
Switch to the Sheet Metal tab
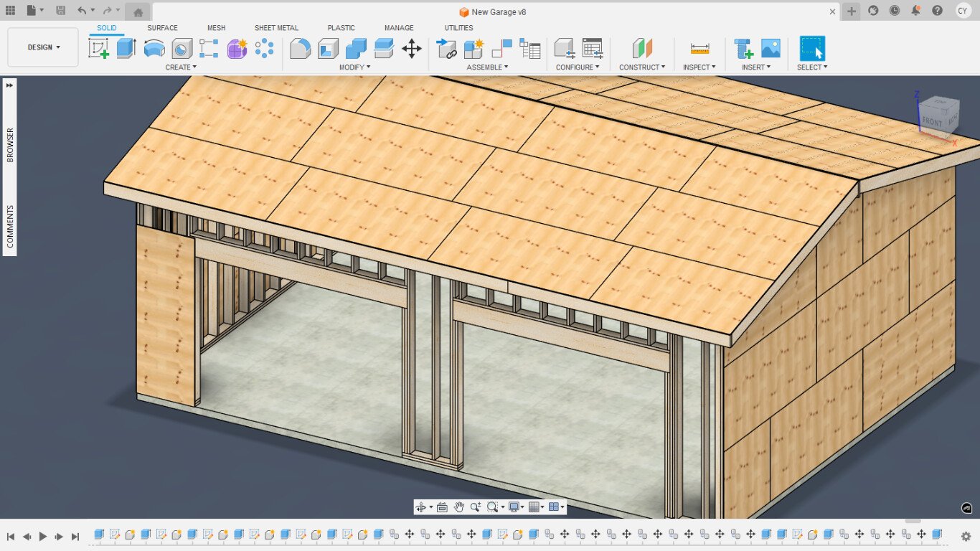(276, 28)
